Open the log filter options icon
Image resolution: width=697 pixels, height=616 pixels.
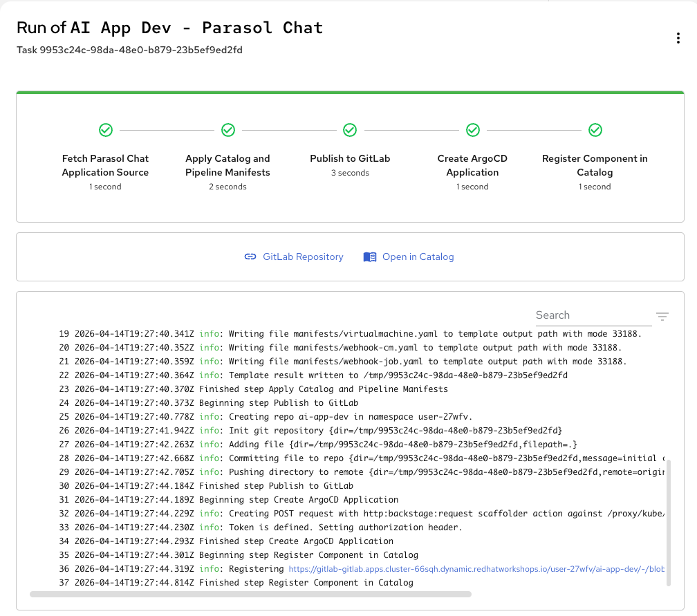click(x=662, y=317)
